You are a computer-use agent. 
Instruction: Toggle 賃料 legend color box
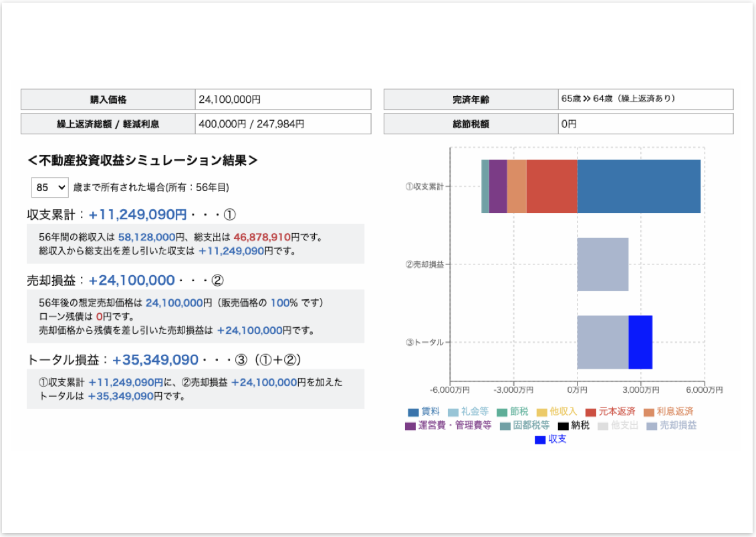(x=413, y=412)
